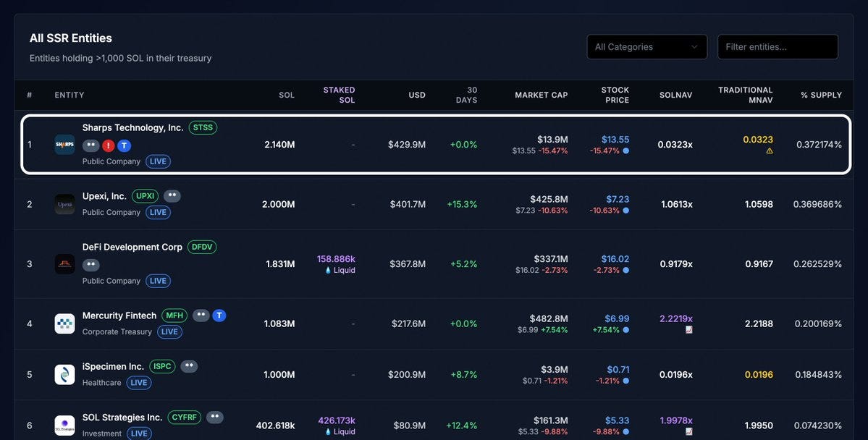
Task: Click the quote badge under DeFi Development Corp
Action: [x=91, y=265]
